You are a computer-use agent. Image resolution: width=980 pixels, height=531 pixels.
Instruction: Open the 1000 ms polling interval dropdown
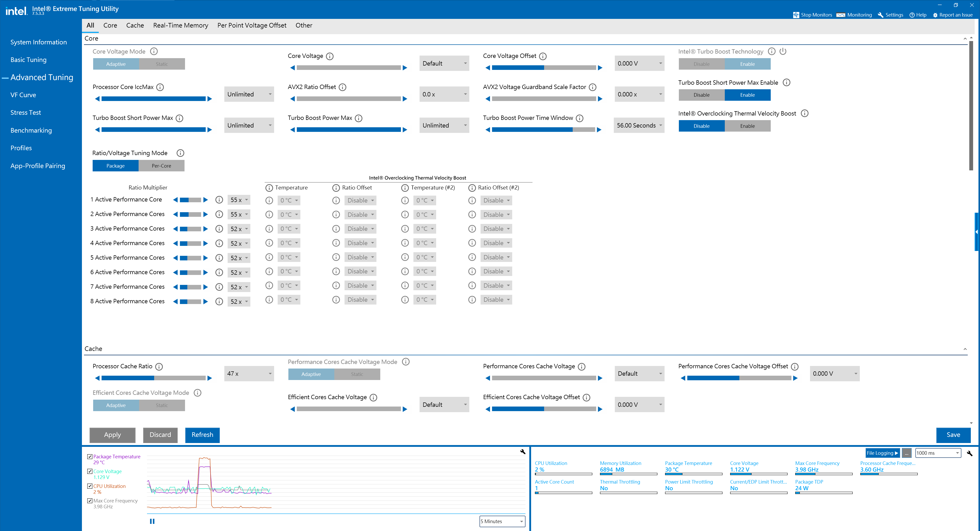[938, 453]
